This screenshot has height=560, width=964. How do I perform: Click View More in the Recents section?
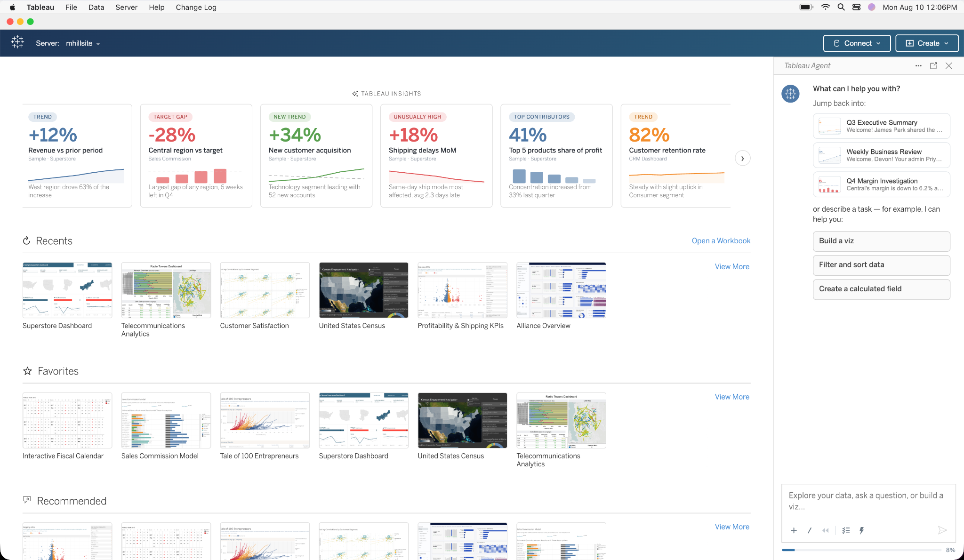click(732, 266)
